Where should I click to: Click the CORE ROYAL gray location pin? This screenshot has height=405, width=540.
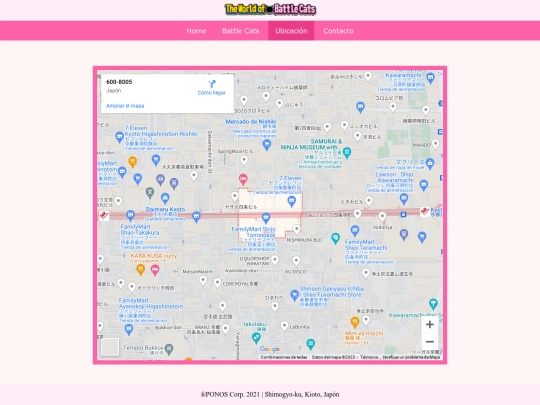217,283
